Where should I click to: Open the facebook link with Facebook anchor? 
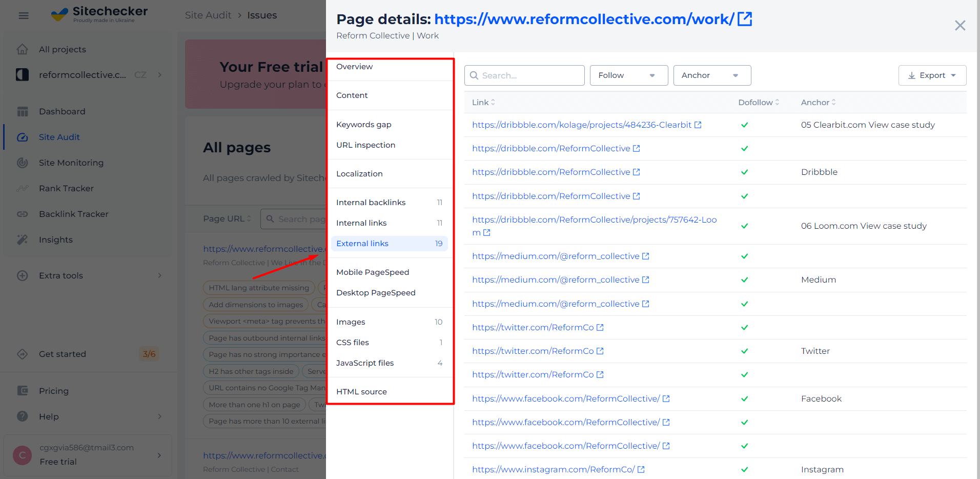(x=566, y=399)
